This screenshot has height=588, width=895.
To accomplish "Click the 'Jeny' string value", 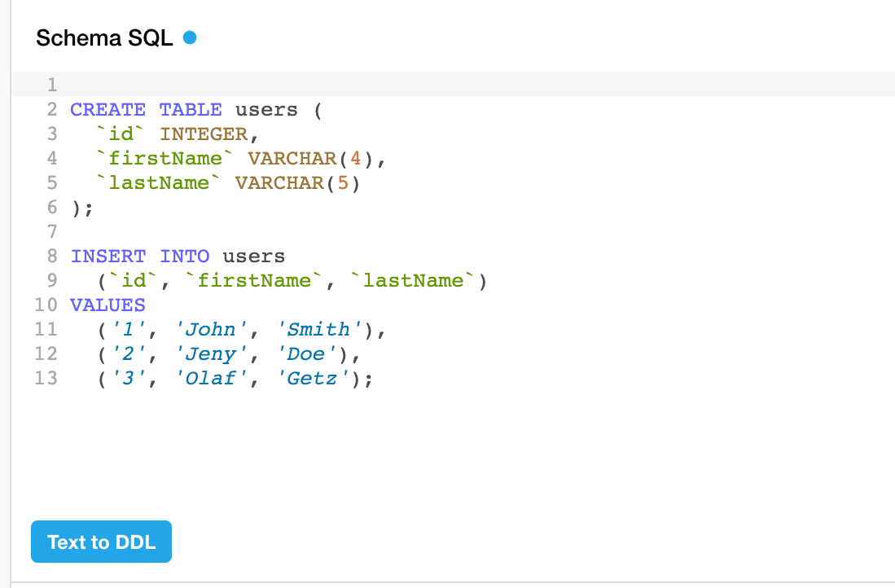I will (x=209, y=354).
